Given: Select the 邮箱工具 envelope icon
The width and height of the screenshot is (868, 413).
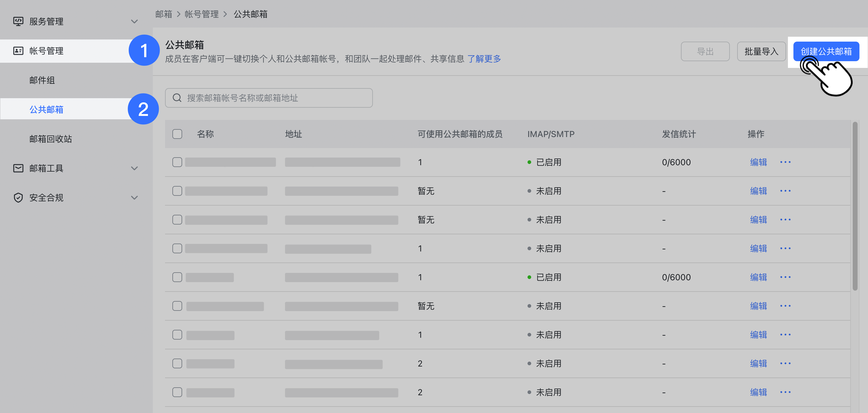Looking at the screenshot, I should point(18,168).
